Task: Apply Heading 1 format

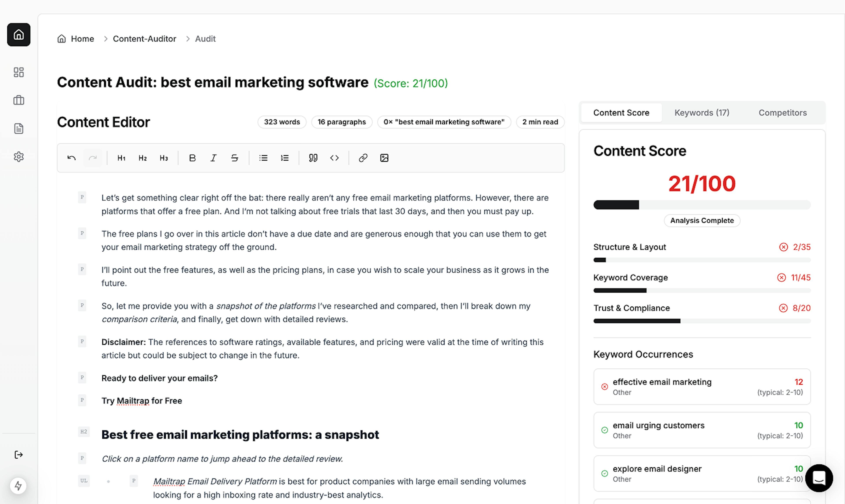Action: coord(121,158)
